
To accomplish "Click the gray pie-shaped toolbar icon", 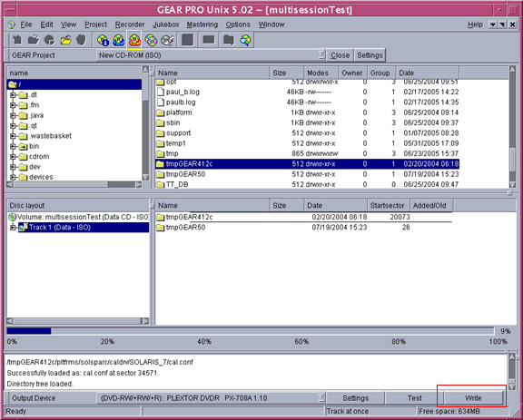I will [49, 40].
